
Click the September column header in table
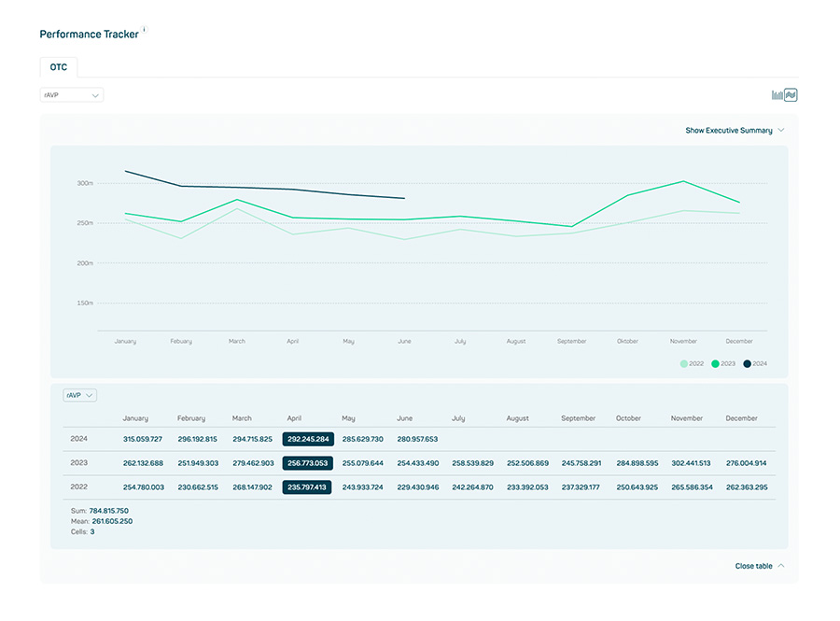click(x=578, y=418)
